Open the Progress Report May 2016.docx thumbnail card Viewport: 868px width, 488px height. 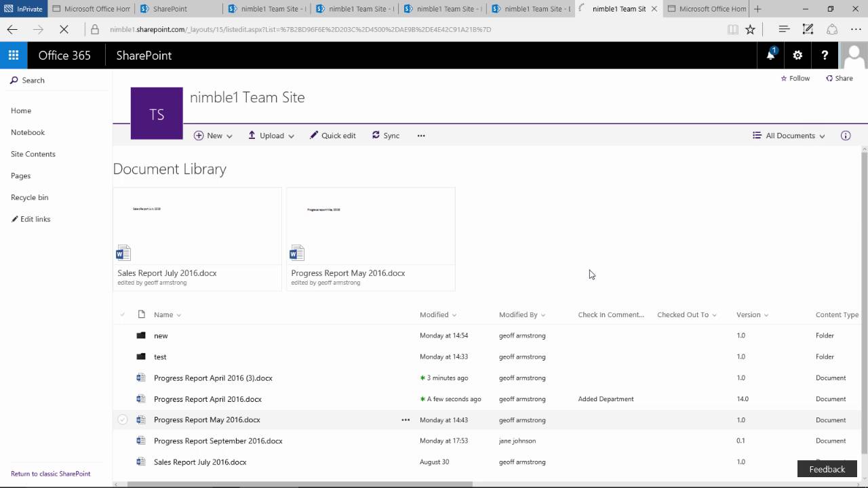(371, 239)
